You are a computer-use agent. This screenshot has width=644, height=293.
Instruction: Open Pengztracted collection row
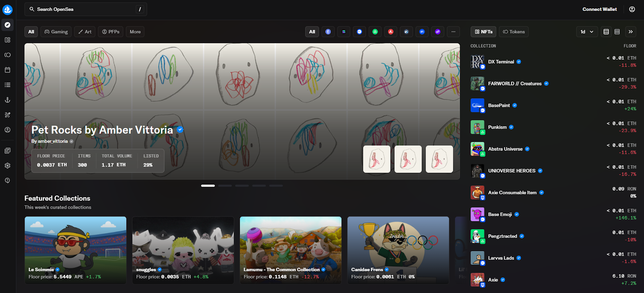pyautogui.click(x=553, y=236)
